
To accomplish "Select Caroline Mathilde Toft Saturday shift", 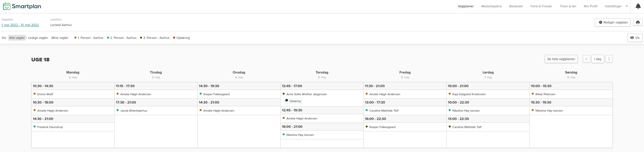I will coord(488,127).
